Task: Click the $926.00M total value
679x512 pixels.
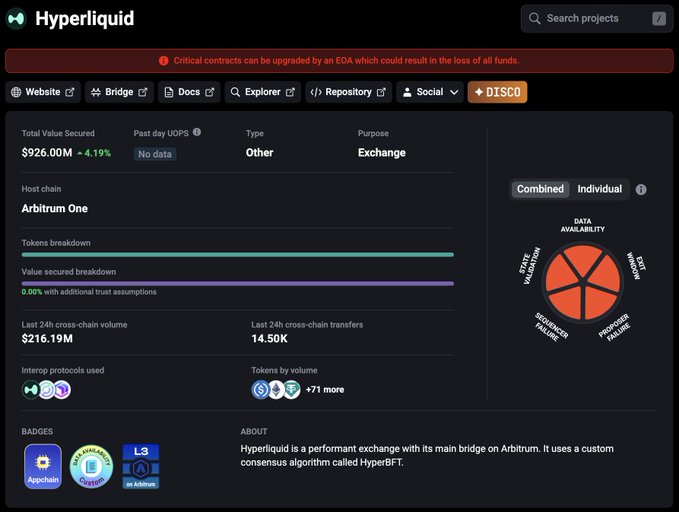Action: pyautogui.click(x=47, y=153)
